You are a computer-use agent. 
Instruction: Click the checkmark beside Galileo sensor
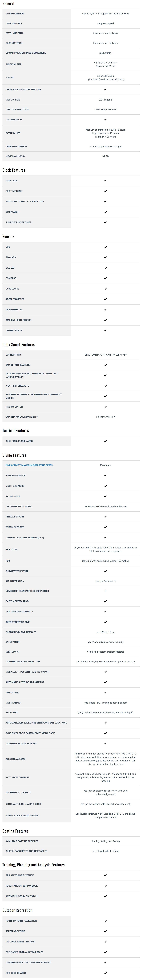pyautogui.click(x=105, y=268)
